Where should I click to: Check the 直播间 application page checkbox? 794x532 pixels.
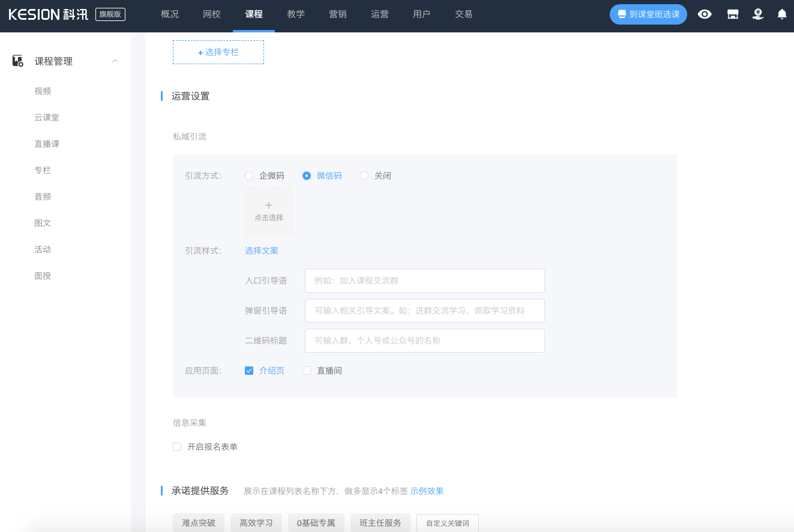point(307,370)
